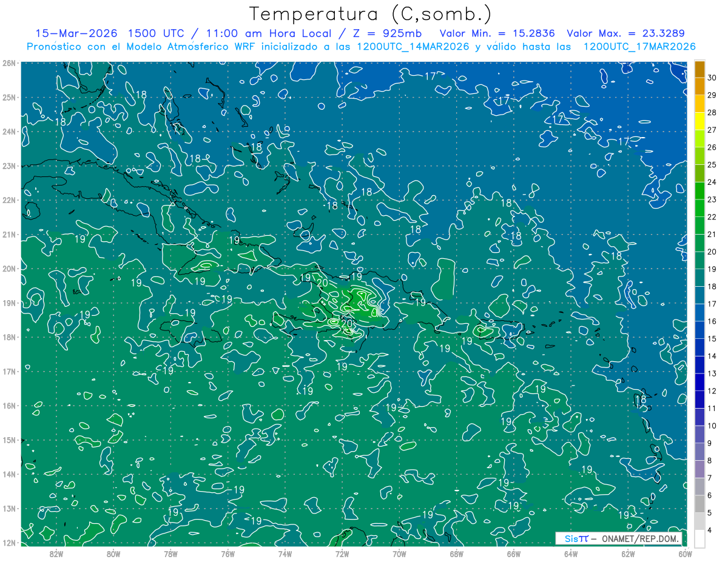728x562 pixels.
Task: Click the '72W' longitude label
Action: 342,554
